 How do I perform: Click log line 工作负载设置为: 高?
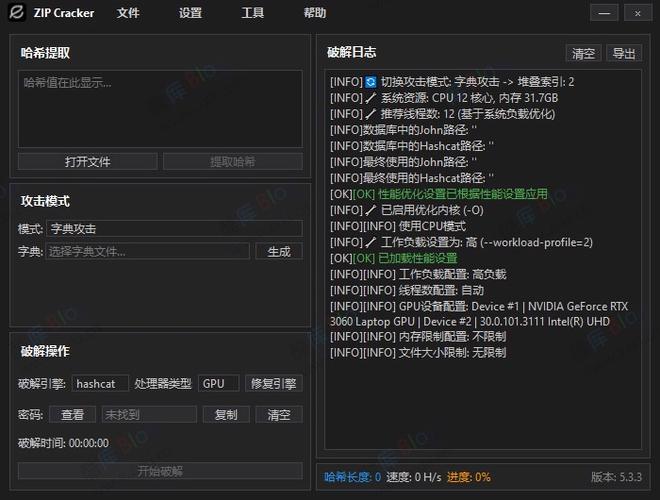(461, 242)
